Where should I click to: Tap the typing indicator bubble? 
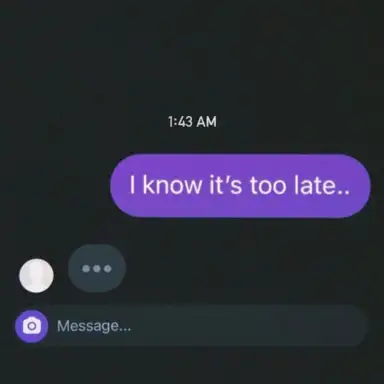pyautogui.click(x=97, y=268)
